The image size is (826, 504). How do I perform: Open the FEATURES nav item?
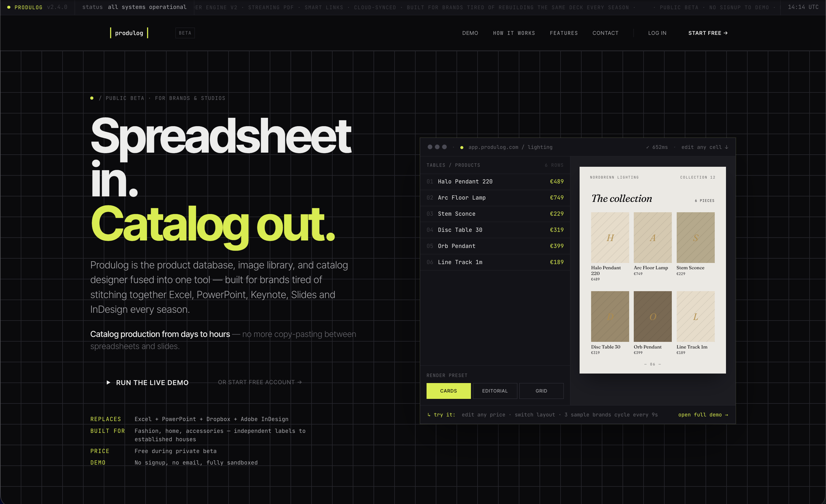coord(563,33)
